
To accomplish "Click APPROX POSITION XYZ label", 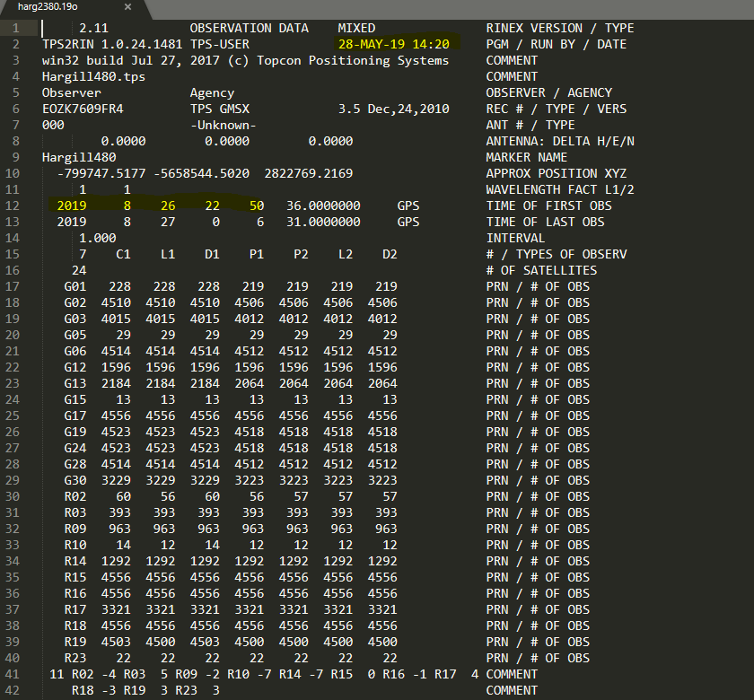I will click(556, 173).
